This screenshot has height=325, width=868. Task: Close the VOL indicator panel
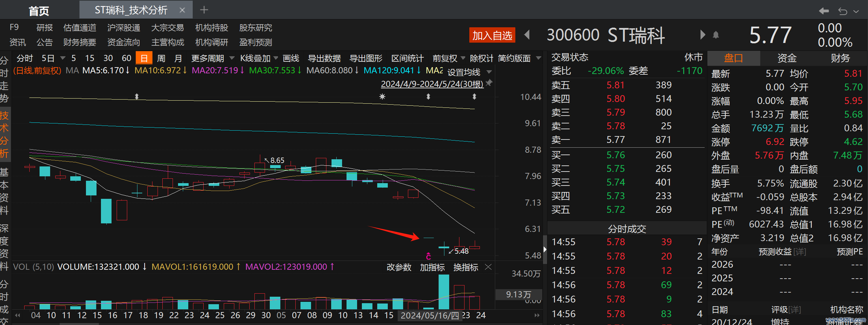[x=488, y=267]
